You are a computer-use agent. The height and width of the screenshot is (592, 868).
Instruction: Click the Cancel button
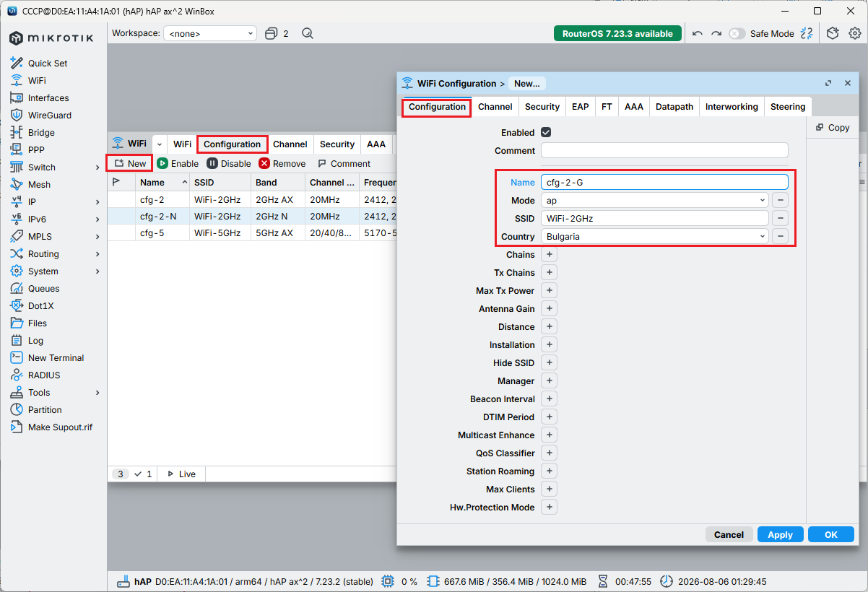(729, 534)
